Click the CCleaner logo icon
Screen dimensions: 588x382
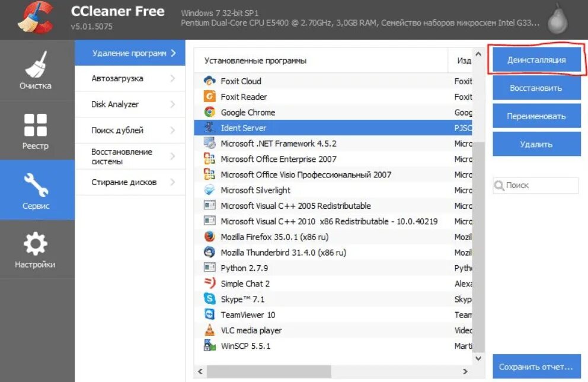(35, 18)
